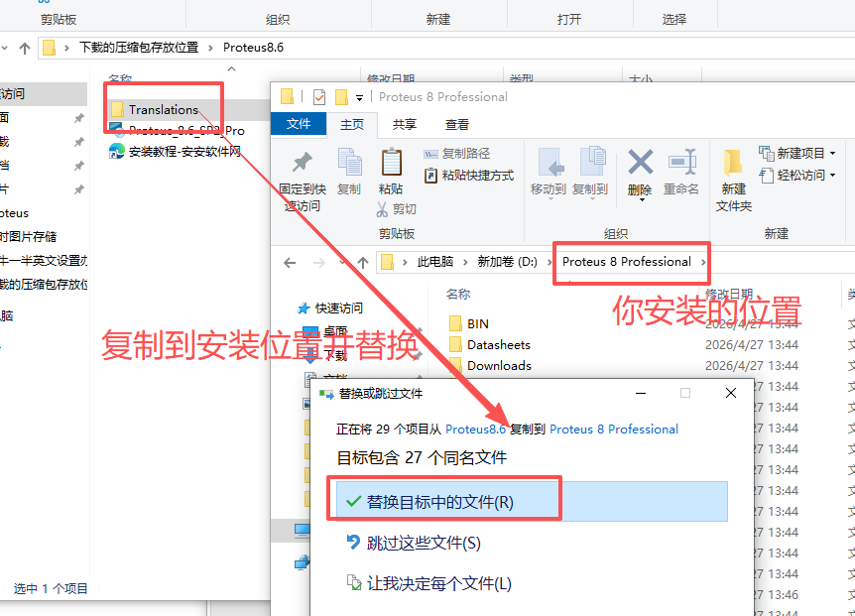
Task: Click the Forward arrow in front window
Action: tap(319, 263)
